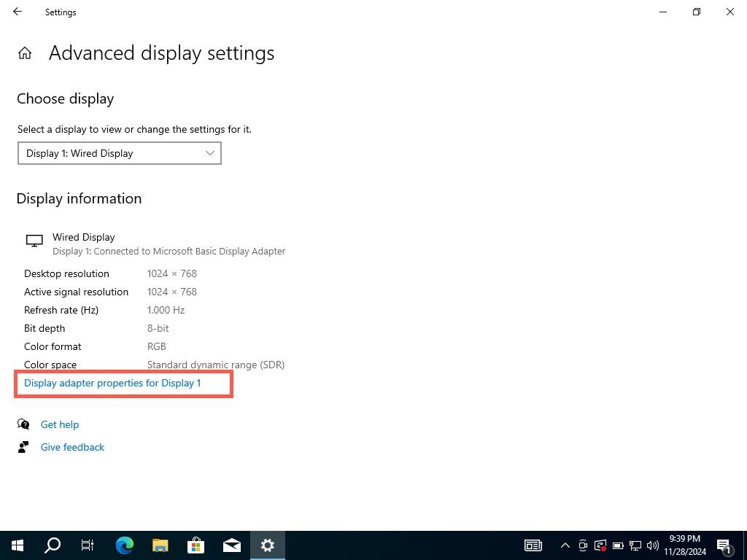The image size is (747, 560).
Task: Open taskbar Search magnifier
Action: tap(53, 545)
